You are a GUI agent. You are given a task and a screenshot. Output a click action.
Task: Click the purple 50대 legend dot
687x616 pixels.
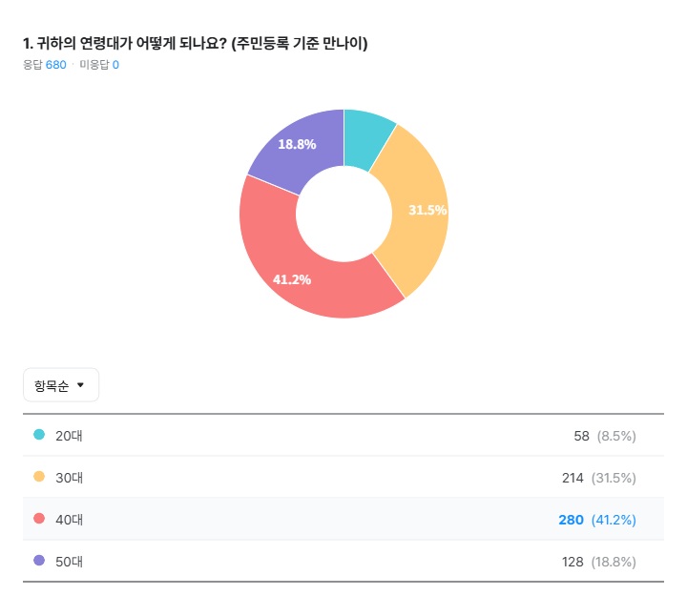pyautogui.click(x=39, y=561)
